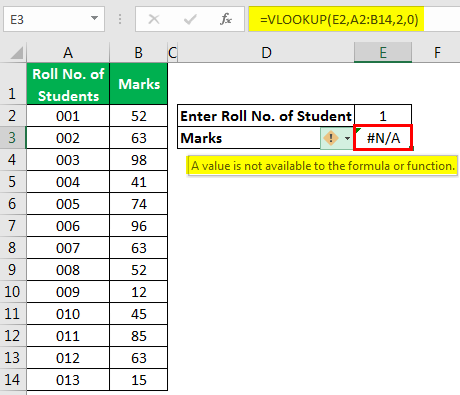Select row 4 header
The image size is (460, 395).
pos(13,160)
